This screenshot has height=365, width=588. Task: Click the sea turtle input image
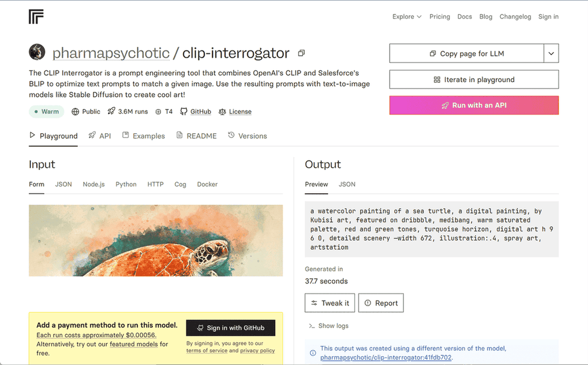coord(156,240)
